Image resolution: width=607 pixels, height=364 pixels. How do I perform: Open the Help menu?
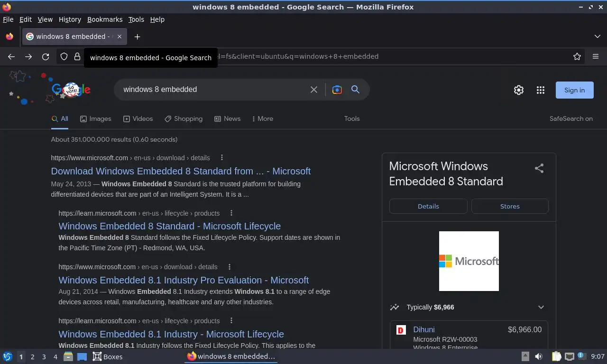[157, 19]
